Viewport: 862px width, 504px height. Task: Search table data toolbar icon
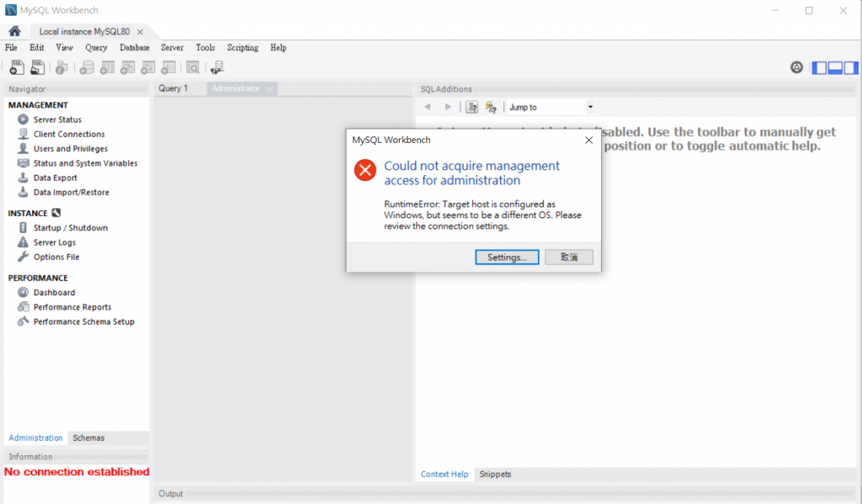point(193,67)
